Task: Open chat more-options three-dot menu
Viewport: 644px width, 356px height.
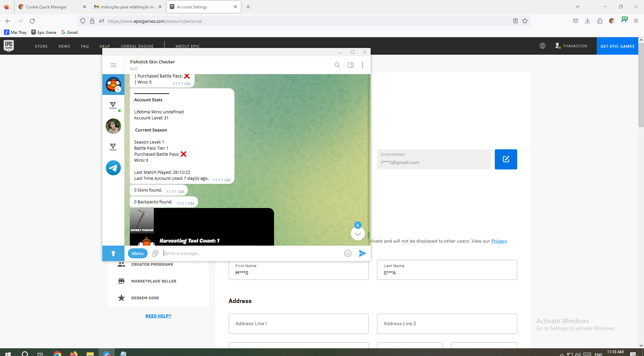Action: point(363,65)
